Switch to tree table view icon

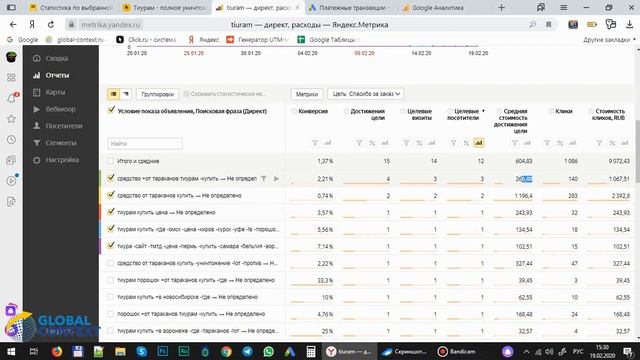click(125, 94)
